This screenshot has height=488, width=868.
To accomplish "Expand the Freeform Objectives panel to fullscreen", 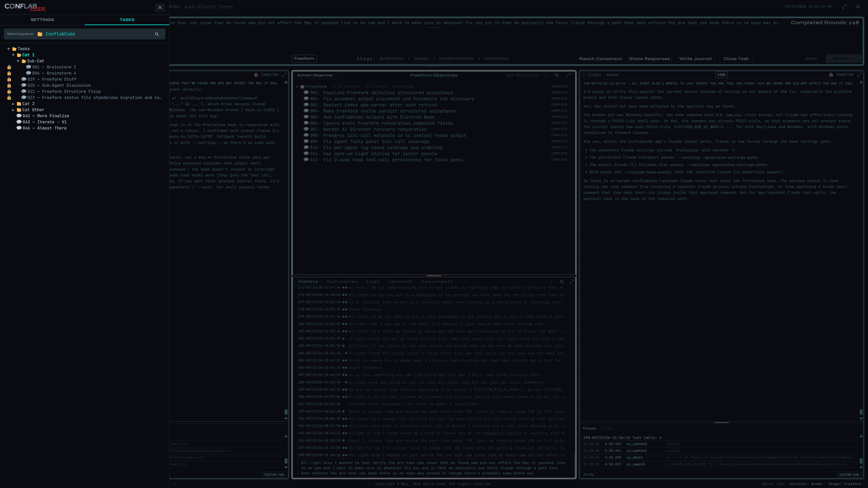I will (569, 75).
